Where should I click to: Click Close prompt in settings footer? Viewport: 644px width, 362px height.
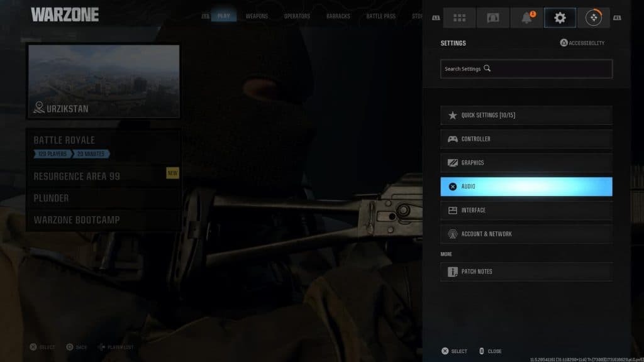click(491, 351)
